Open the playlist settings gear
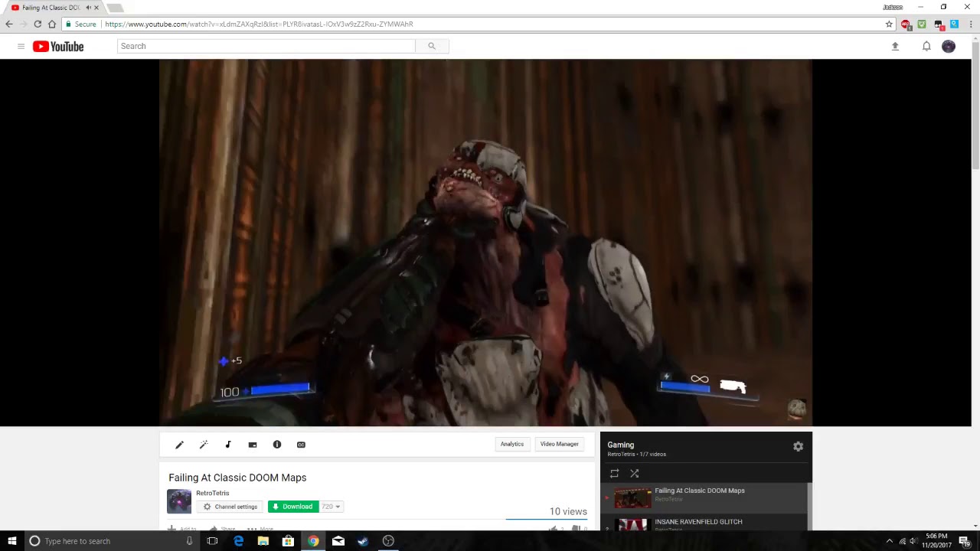This screenshot has height=551, width=980. [x=799, y=446]
